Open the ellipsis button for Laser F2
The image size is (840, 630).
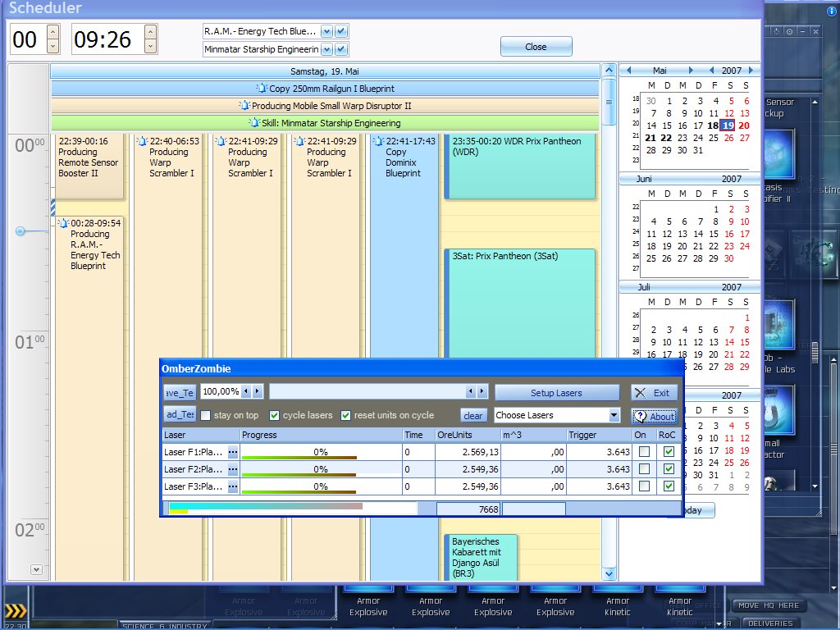tap(232, 469)
